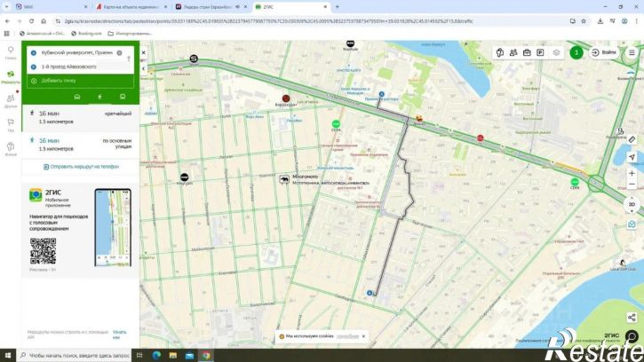Reload the page in the browser
The image size is (644, 362).
coord(31,21)
